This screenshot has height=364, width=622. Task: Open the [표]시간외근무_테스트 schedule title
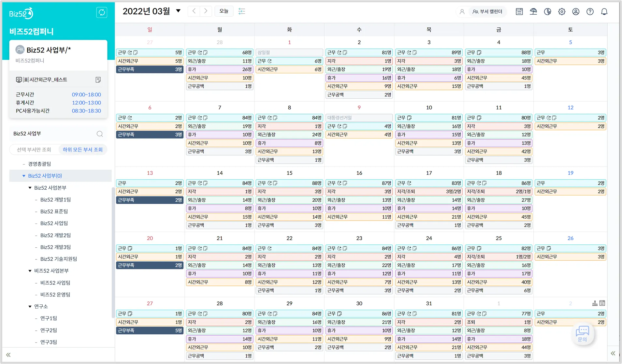(x=45, y=80)
